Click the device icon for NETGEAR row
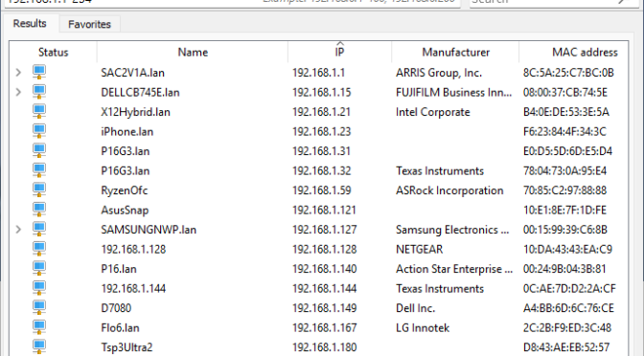 click(x=39, y=249)
